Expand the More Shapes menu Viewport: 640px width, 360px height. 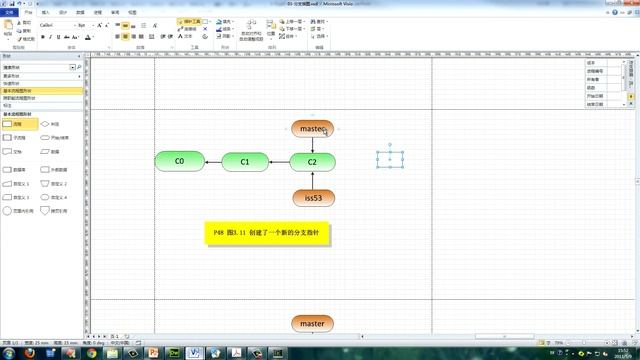point(41,76)
